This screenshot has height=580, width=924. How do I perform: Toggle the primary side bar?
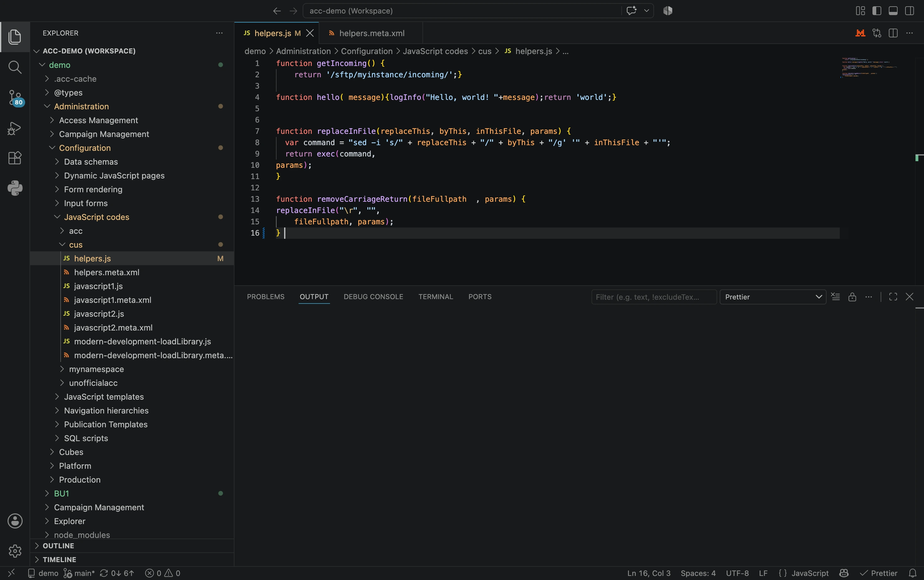(877, 11)
